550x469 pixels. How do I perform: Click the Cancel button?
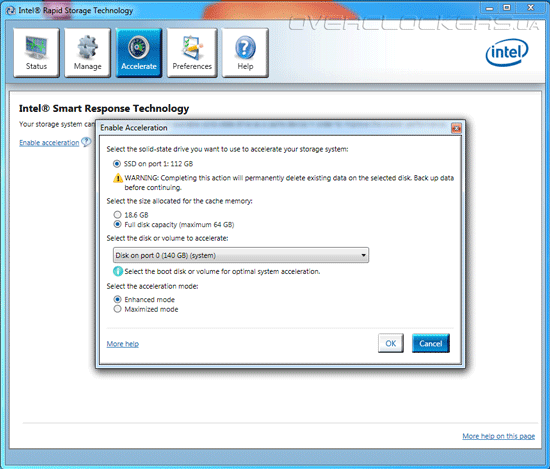[431, 343]
